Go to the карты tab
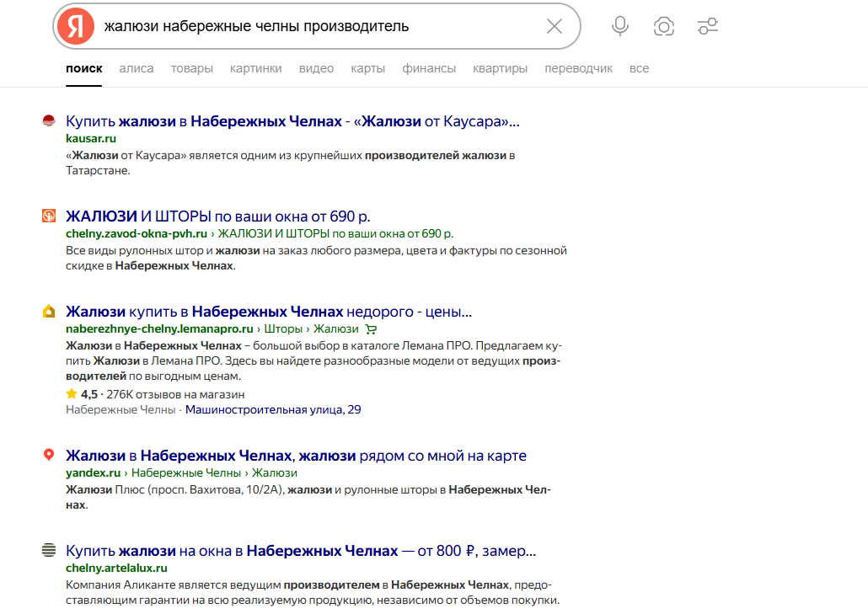868x614 pixels. click(367, 68)
